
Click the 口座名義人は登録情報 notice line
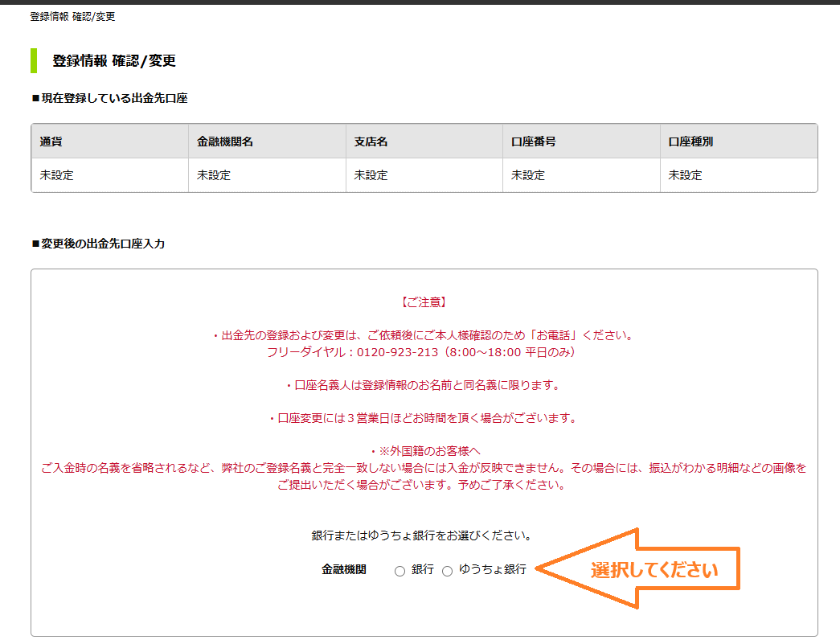[424, 385]
